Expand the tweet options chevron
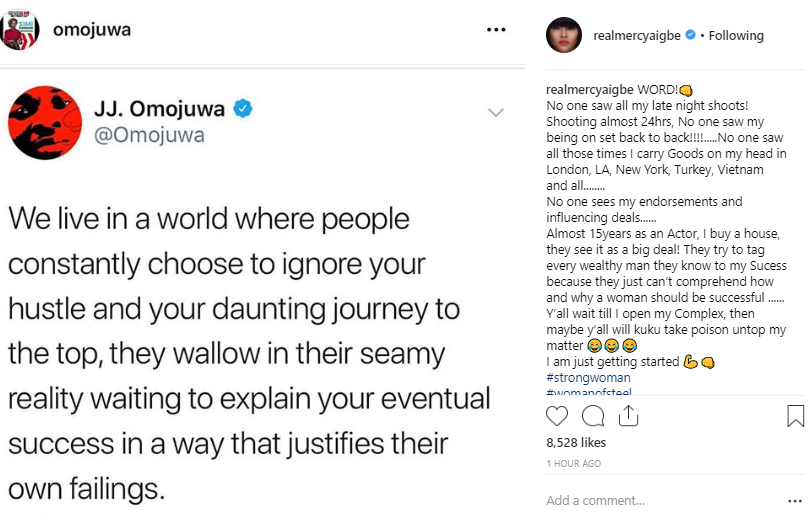The image size is (808, 520). point(495,113)
